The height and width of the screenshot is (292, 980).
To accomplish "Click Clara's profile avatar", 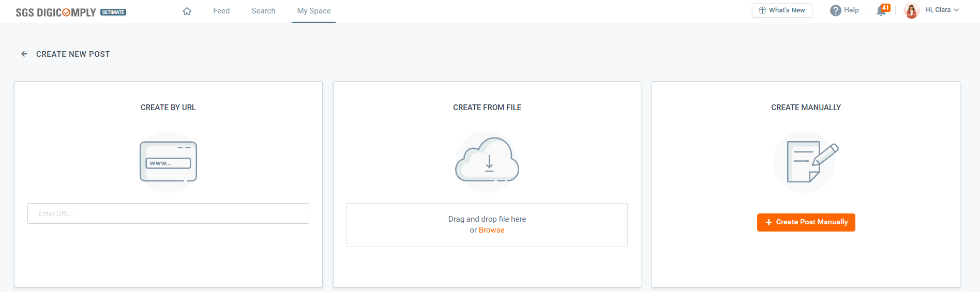I will point(911,10).
